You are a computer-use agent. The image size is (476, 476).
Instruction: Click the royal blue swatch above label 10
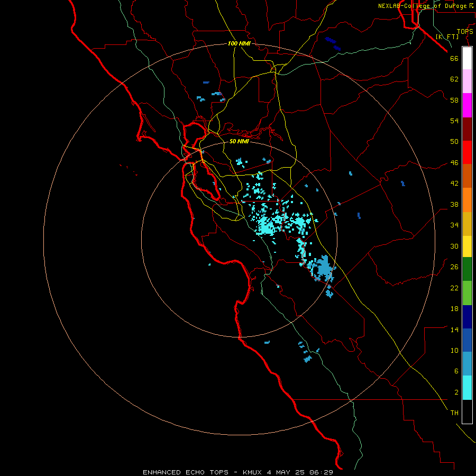pos(467,340)
